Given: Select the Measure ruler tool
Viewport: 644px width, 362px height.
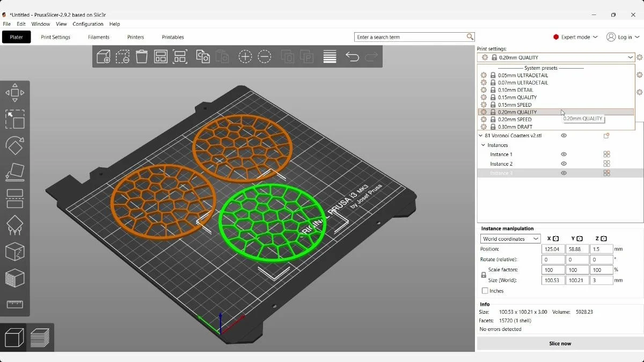Looking at the screenshot, I should tap(14, 304).
